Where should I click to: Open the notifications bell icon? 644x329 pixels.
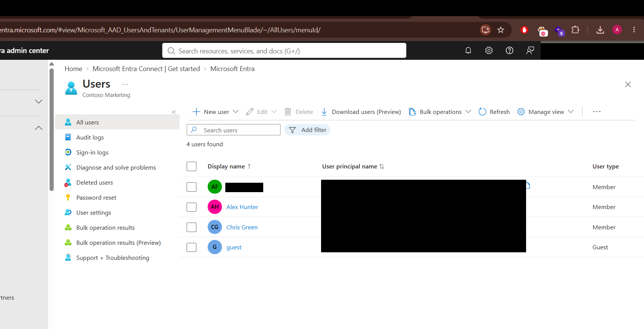click(x=468, y=50)
